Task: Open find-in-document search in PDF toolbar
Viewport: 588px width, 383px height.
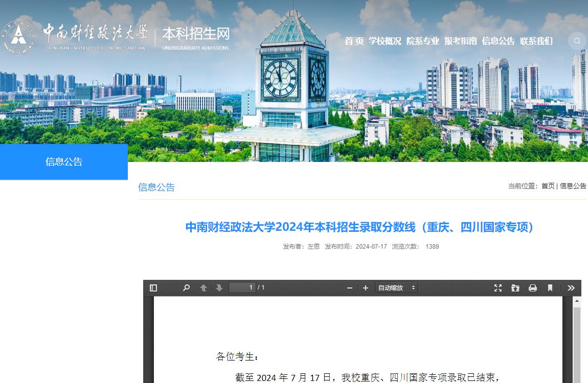Action: coord(186,288)
